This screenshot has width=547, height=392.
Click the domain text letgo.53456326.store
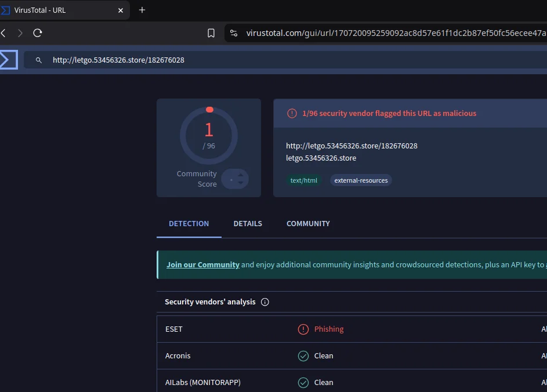[321, 158]
